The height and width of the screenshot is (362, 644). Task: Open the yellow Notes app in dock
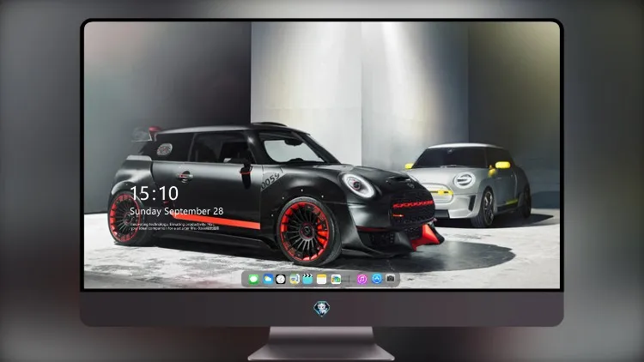pyautogui.click(x=322, y=279)
